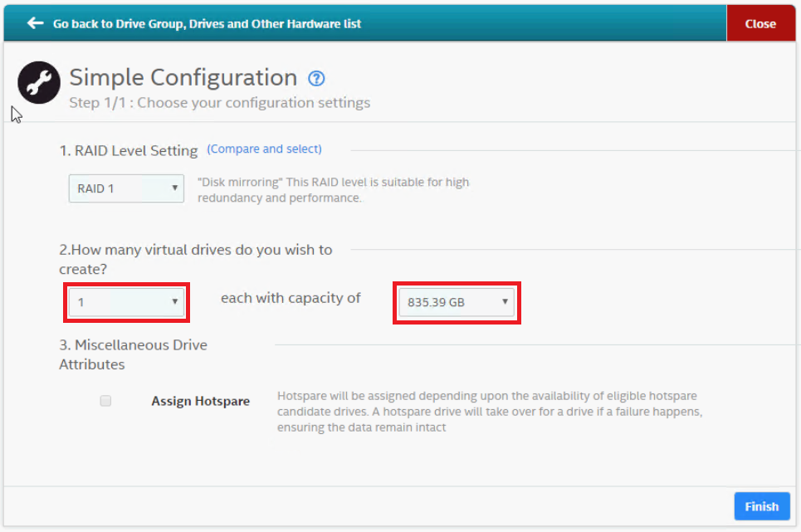The width and height of the screenshot is (801, 532).
Task: Click the each with capacity of label
Action: pyautogui.click(x=291, y=298)
